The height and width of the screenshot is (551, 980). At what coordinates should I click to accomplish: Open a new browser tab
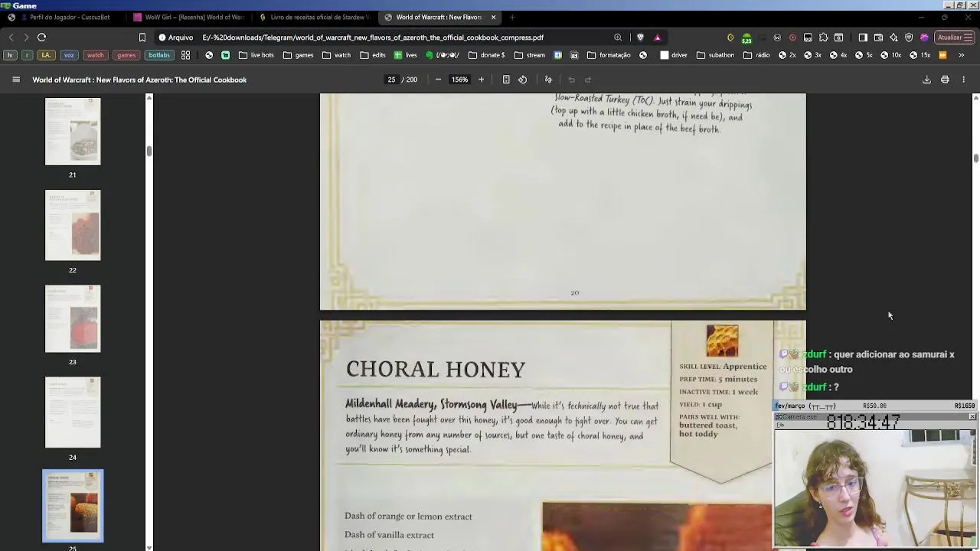pyautogui.click(x=512, y=17)
